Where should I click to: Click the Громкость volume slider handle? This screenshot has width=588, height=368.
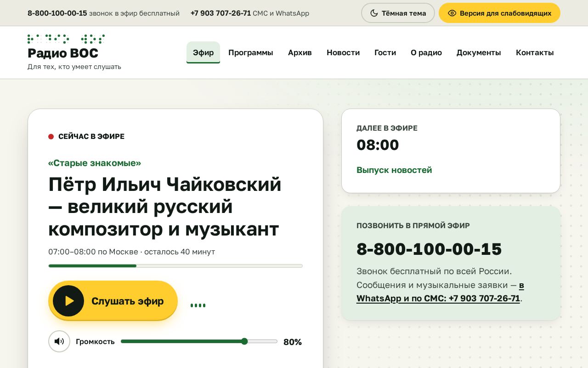(x=244, y=341)
